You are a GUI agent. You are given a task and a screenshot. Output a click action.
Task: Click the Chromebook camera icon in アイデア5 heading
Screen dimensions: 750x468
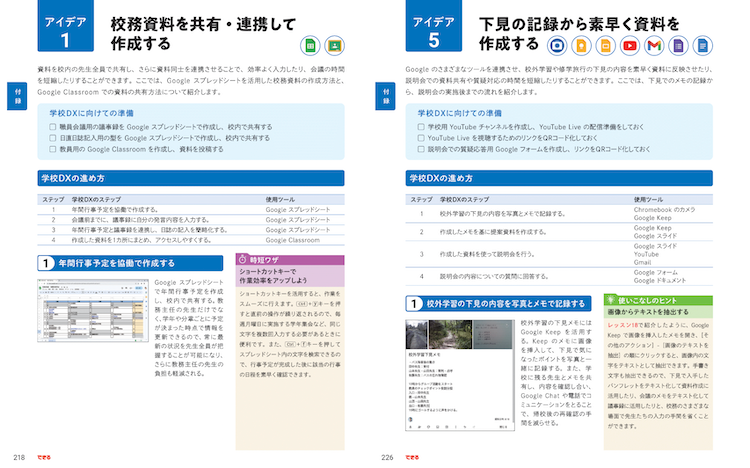pyautogui.click(x=557, y=46)
